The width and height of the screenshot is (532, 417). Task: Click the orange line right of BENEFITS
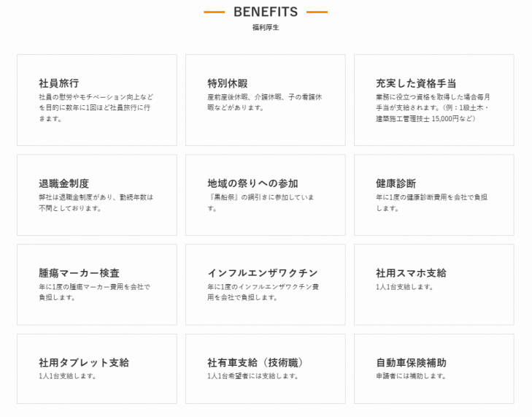pyautogui.click(x=317, y=12)
